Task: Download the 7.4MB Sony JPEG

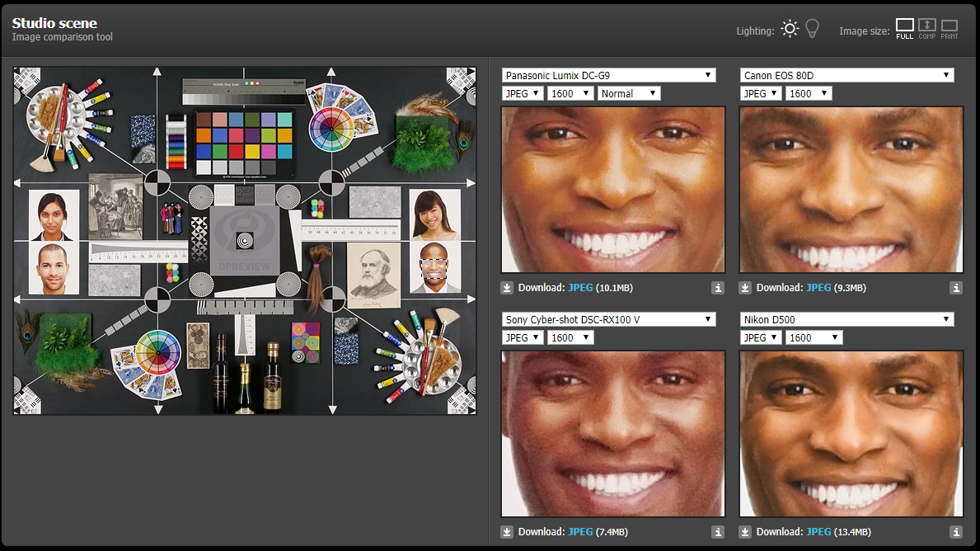Action: click(580, 531)
